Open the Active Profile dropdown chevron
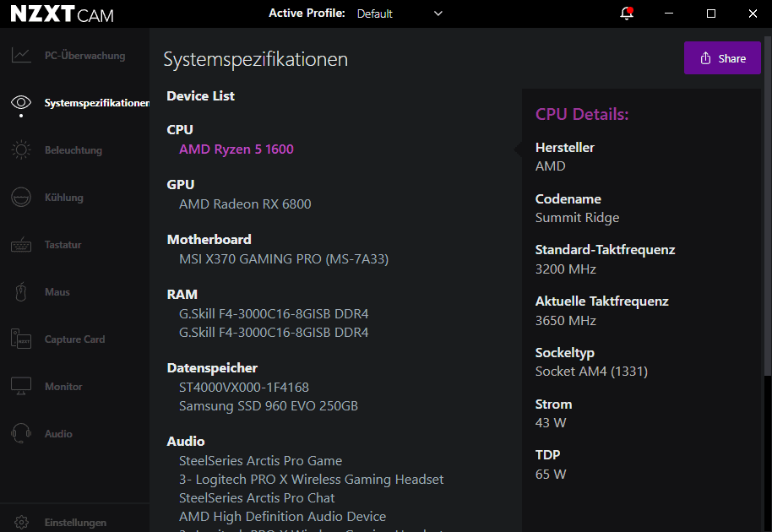The height and width of the screenshot is (532, 772). pyautogui.click(x=438, y=14)
